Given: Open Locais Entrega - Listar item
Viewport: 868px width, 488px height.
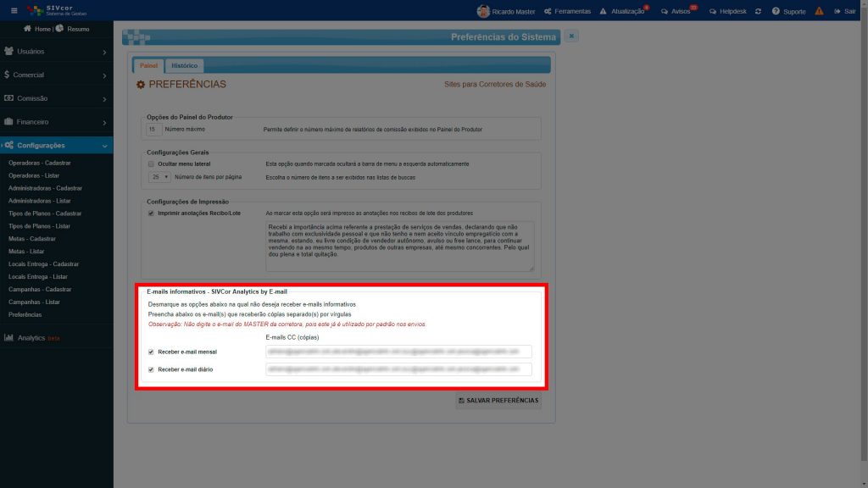Looking at the screenshot, I should (x=38, y=277).
